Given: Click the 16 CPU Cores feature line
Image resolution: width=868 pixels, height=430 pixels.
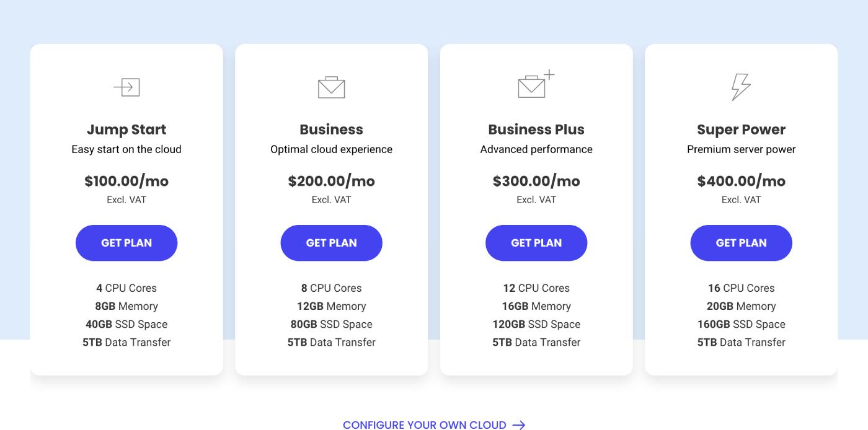Looking at the screenshot, I should 741,288.
